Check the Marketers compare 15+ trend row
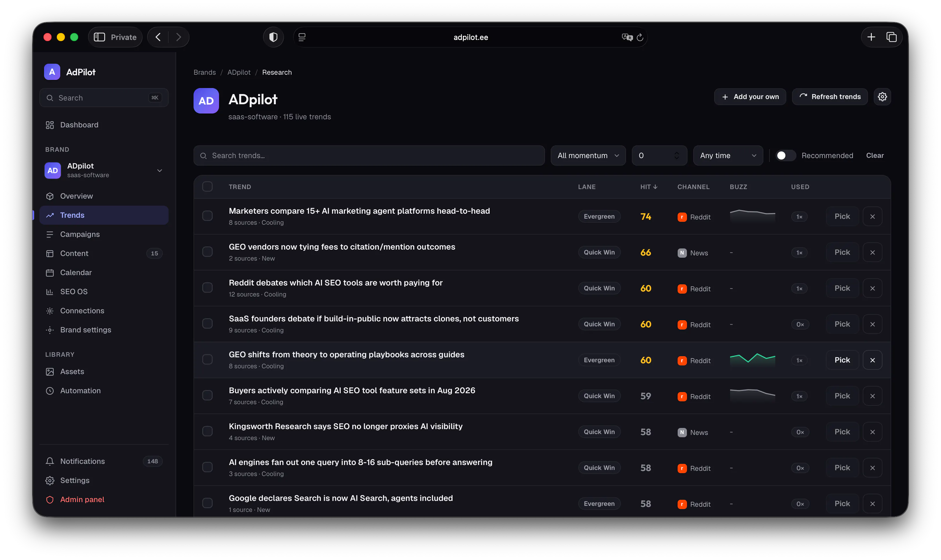941x560 pixels. coord(207,215)
